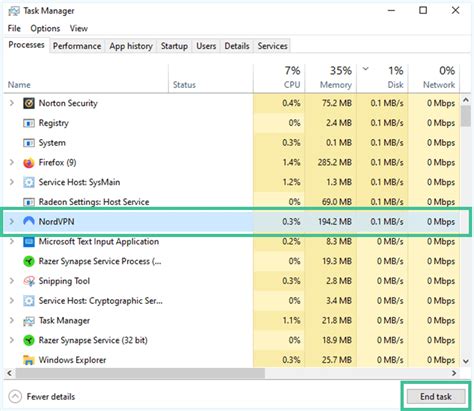Click Radeon Settings memory value 69.0 MB
Screen dimensions: 474x411
337,202
